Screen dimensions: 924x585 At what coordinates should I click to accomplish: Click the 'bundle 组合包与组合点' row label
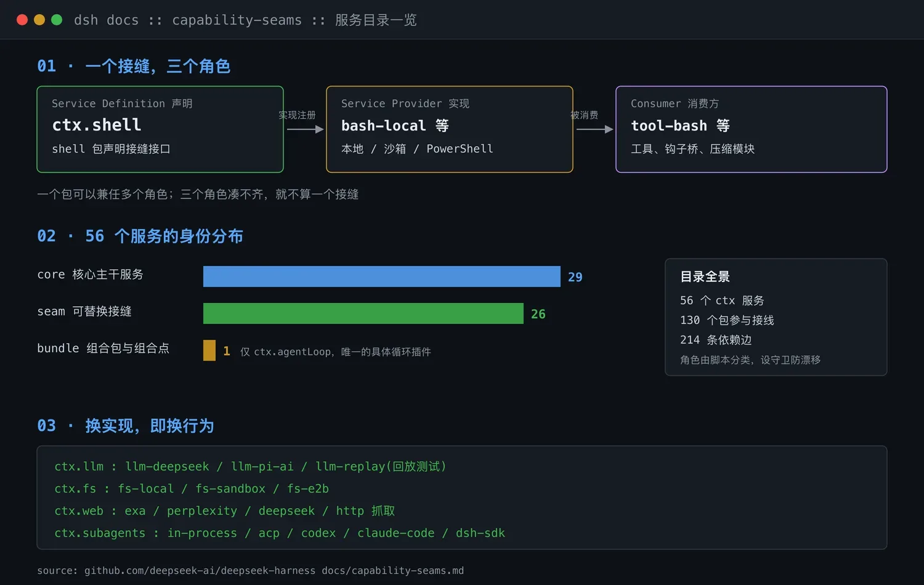pyautogui.click(x=103, y=349)
